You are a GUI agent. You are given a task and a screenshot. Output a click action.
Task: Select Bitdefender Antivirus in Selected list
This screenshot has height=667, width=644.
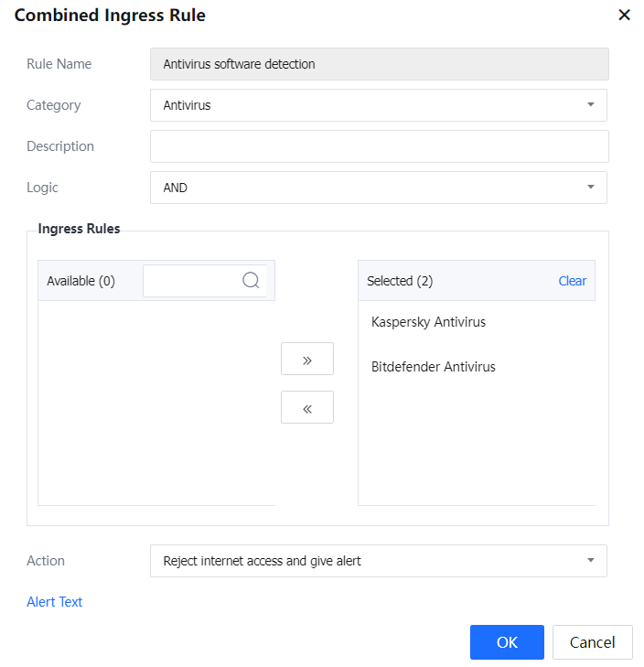[433, 367]
